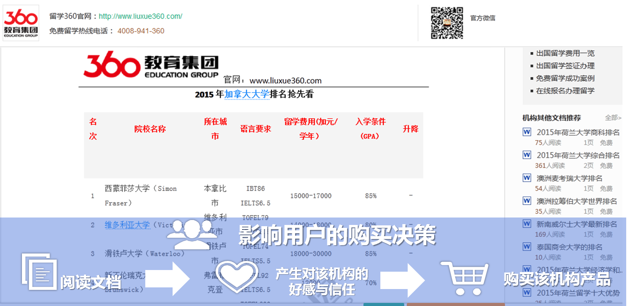Open the 维多利亚大学 link in the table

[x=127, y=225]
